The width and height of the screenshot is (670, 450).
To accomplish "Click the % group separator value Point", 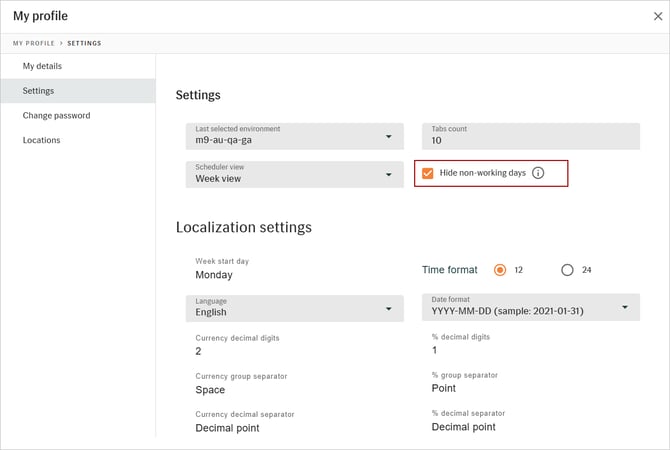I will pos(444,388).
